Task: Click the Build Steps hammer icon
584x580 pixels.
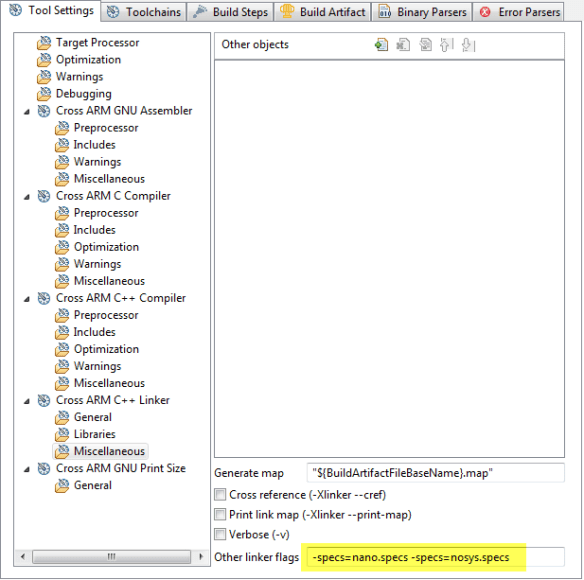Action: (x=200, y=12)
